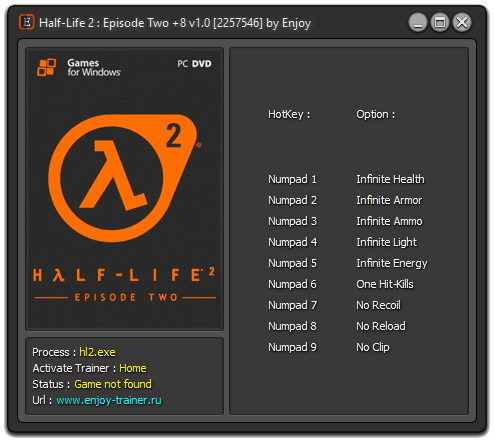494x442 pixels.
Task: Select the Infinite Ammo option
Action: (x=389, y=221)
